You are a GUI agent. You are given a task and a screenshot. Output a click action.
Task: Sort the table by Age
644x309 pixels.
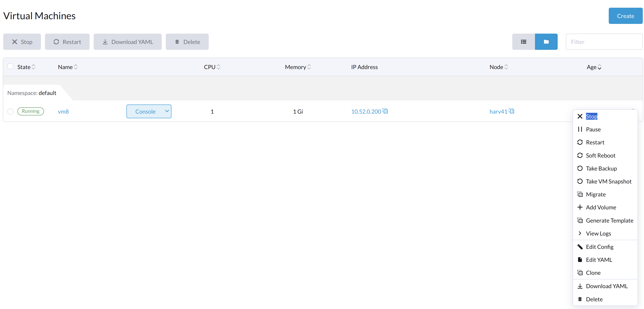[x=594, y=67]
